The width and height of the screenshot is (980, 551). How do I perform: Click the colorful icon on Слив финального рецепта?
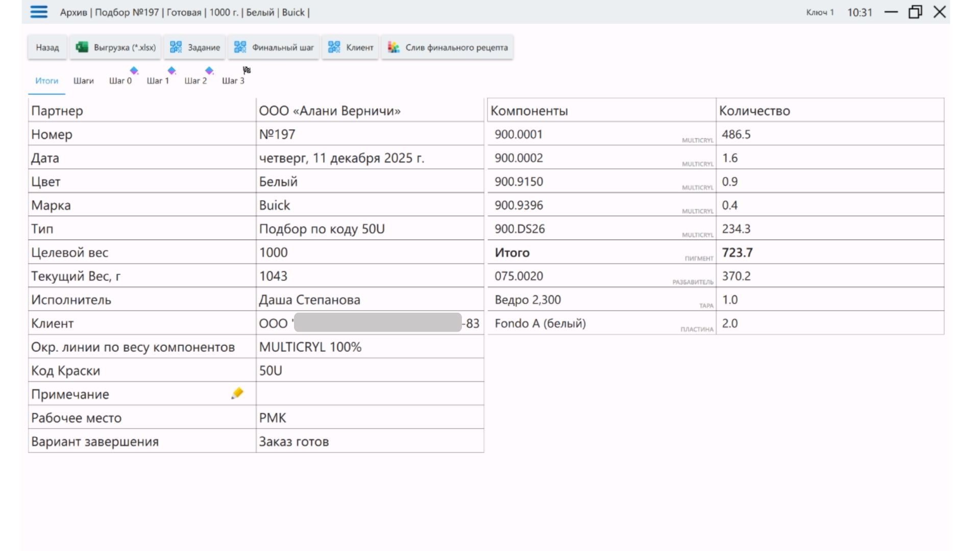[x=394, y=47]
